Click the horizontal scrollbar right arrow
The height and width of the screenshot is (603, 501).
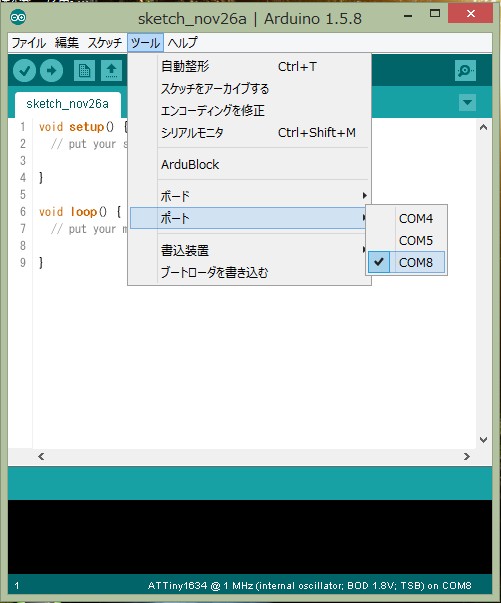467,456
